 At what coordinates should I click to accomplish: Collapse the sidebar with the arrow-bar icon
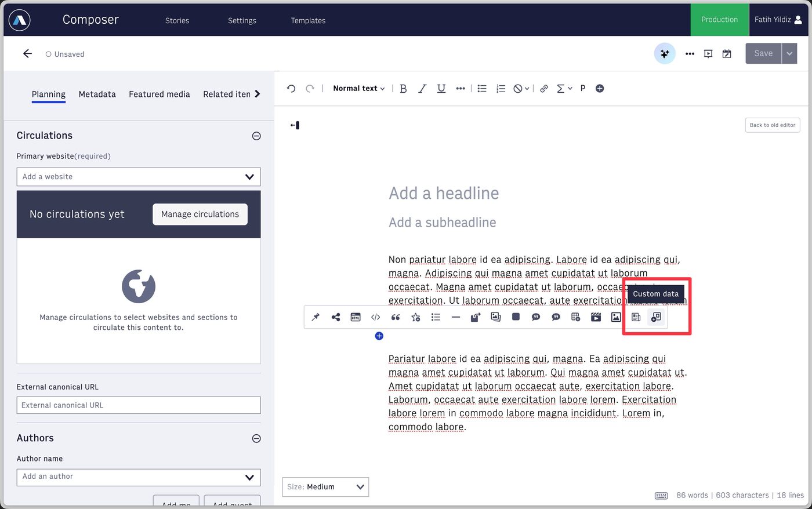[x=295, y=125]
